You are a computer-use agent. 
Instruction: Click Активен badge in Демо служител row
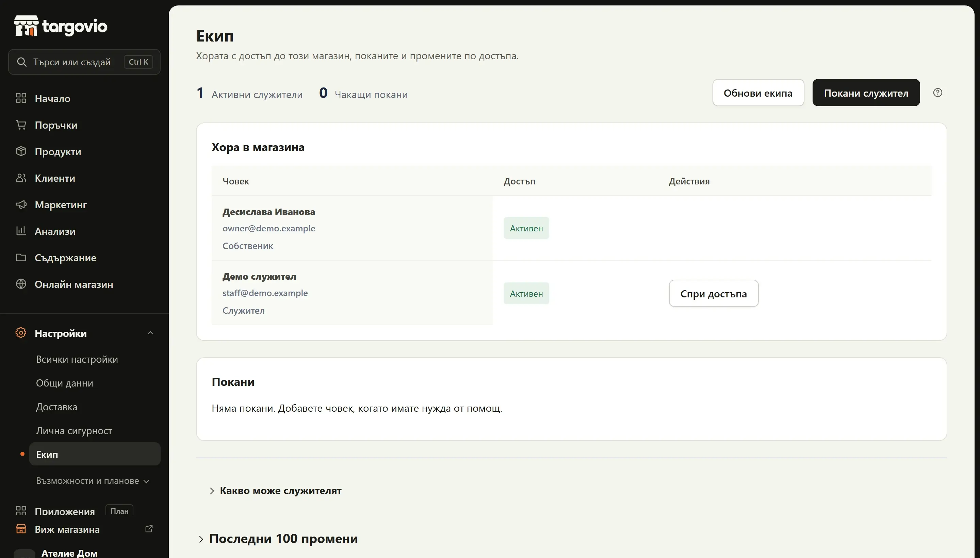click(526, 294)
